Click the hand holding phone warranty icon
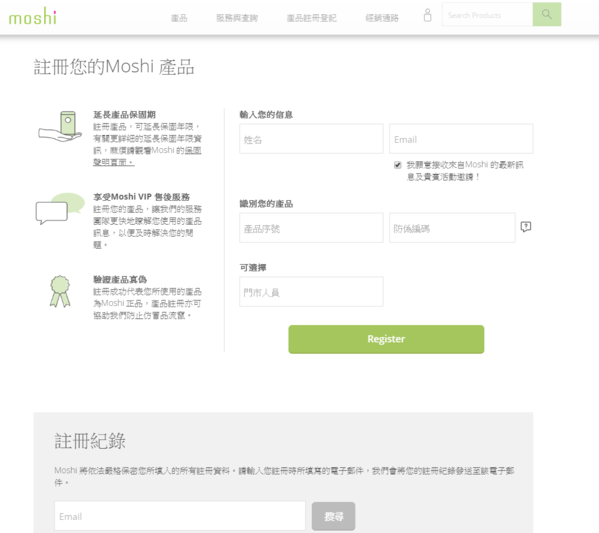The height and width of the screenshot is (533, 599). (x=60, y=126)
